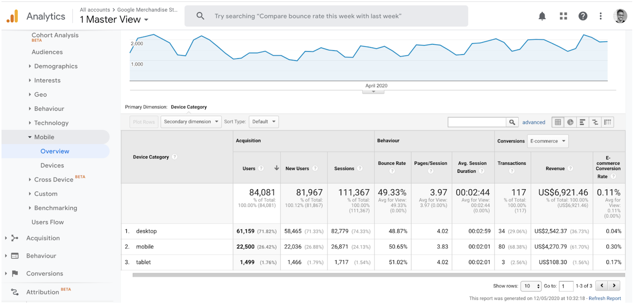Click the Analytics search bar

pos(326,16)
